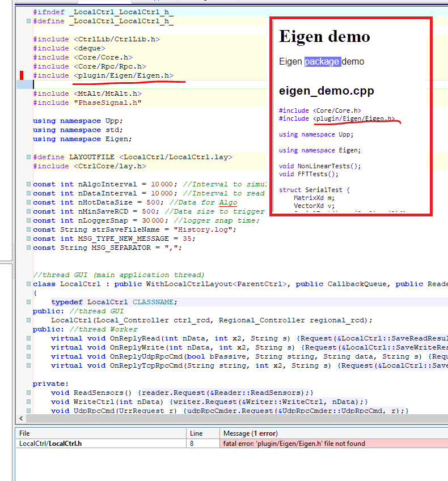This screenshot has height=481, width=448.
Task: Click the gutter marker beside strSaveFileName line
Action: [x=28, y=229]
